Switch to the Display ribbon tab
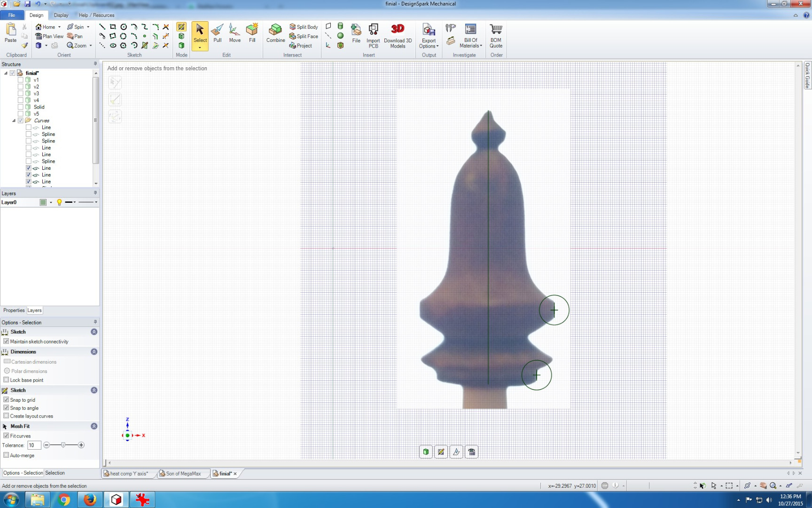This screenshot has height=508, width=812. [61, 15]
